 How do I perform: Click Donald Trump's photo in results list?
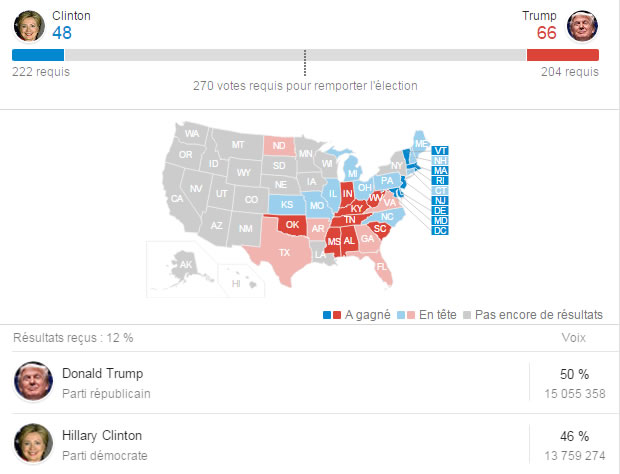33,381
